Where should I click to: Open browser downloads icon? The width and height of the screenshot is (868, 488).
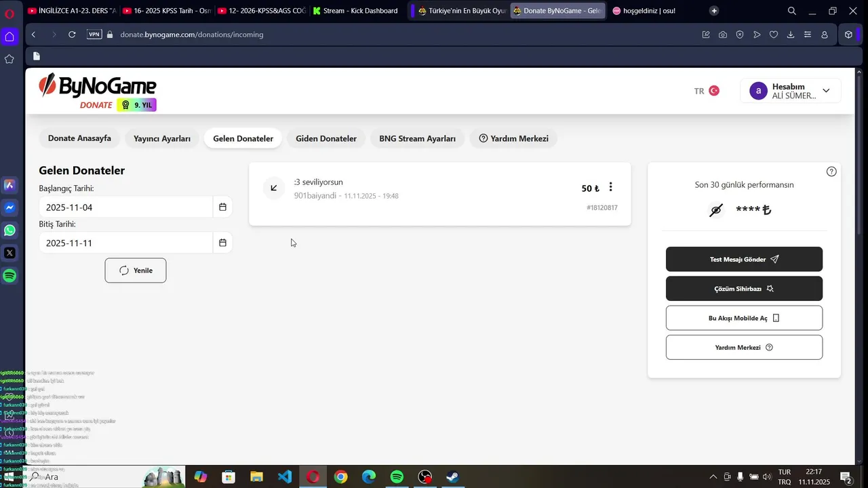pyautogui.click(x=791, y=35)
